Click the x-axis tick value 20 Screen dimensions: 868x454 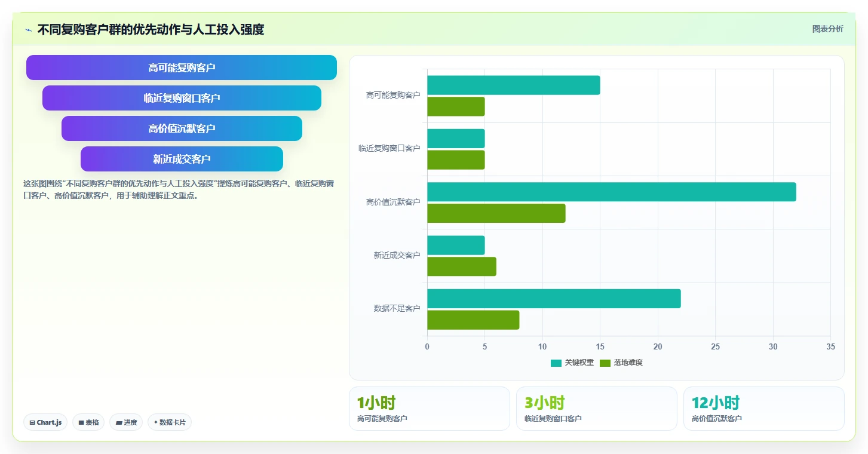[x=658, y=346]
